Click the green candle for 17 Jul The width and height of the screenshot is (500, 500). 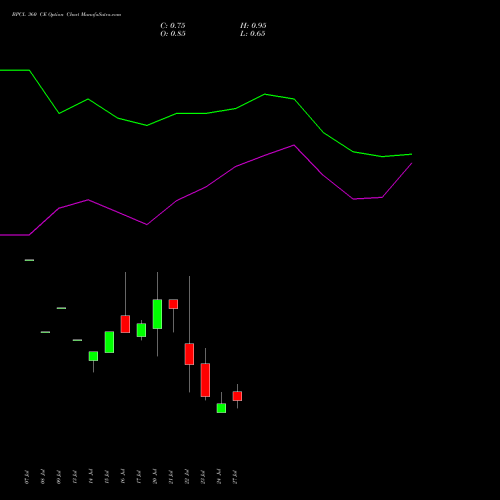[x=141, y=330]
